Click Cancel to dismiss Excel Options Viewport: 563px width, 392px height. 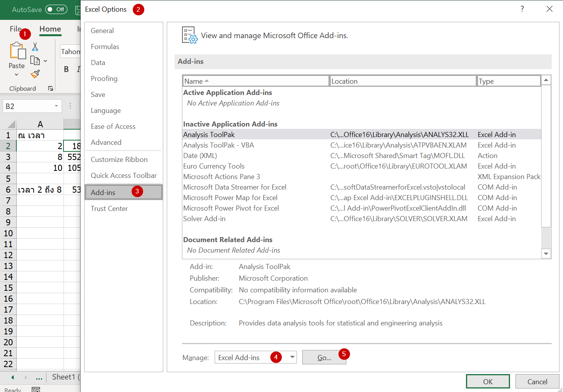point(537,381)
